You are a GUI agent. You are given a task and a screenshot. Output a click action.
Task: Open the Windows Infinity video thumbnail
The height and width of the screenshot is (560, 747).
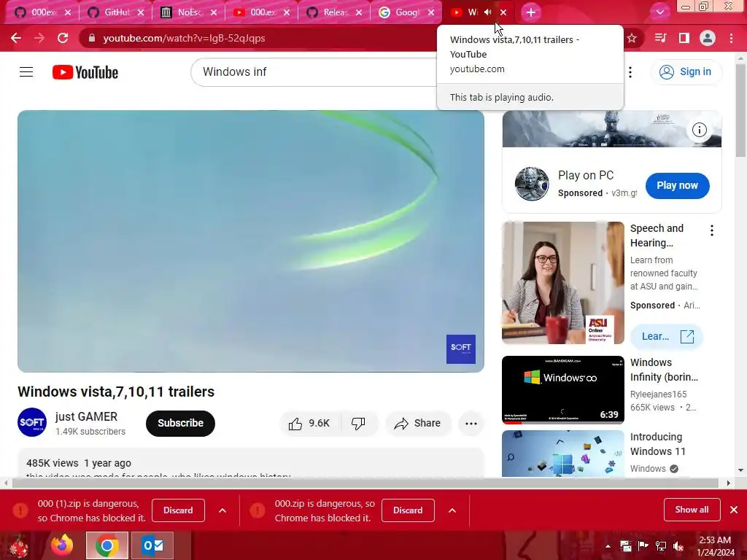562,389
